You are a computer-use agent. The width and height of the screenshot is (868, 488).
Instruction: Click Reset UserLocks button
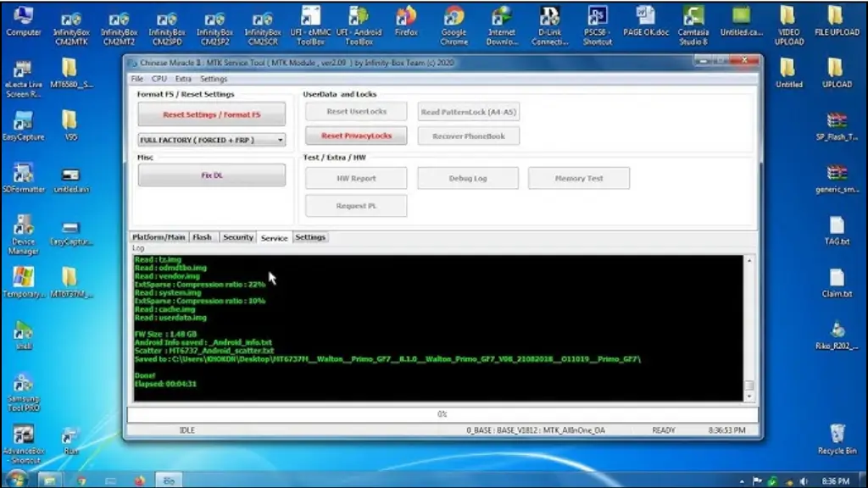coord(356,111)
